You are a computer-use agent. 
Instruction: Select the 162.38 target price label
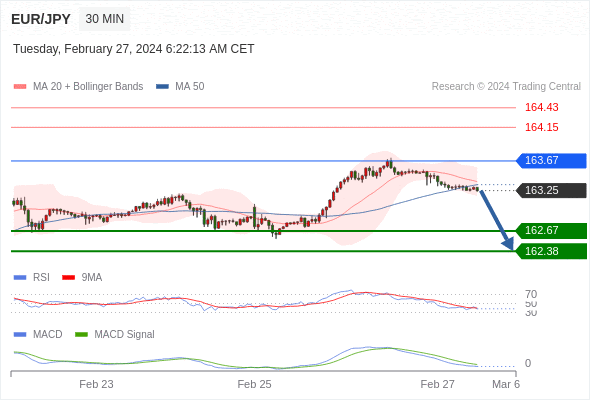click(x=551, y=251)
